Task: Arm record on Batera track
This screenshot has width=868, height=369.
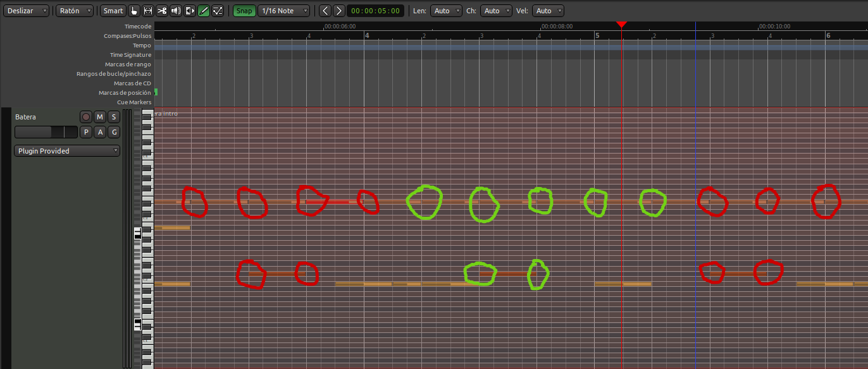Action: tap(86, 117)
